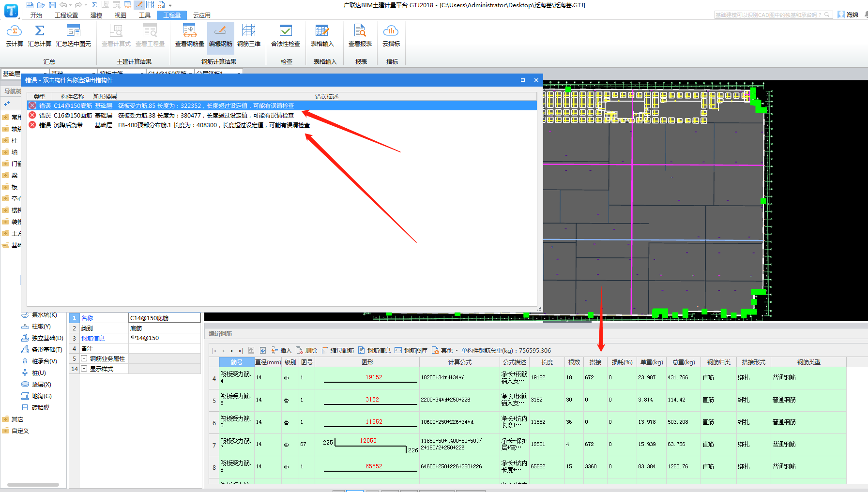This screenshot has width=868, height=492.
Task: Select 垫层(X) in navigation tree
Action: 37,384
